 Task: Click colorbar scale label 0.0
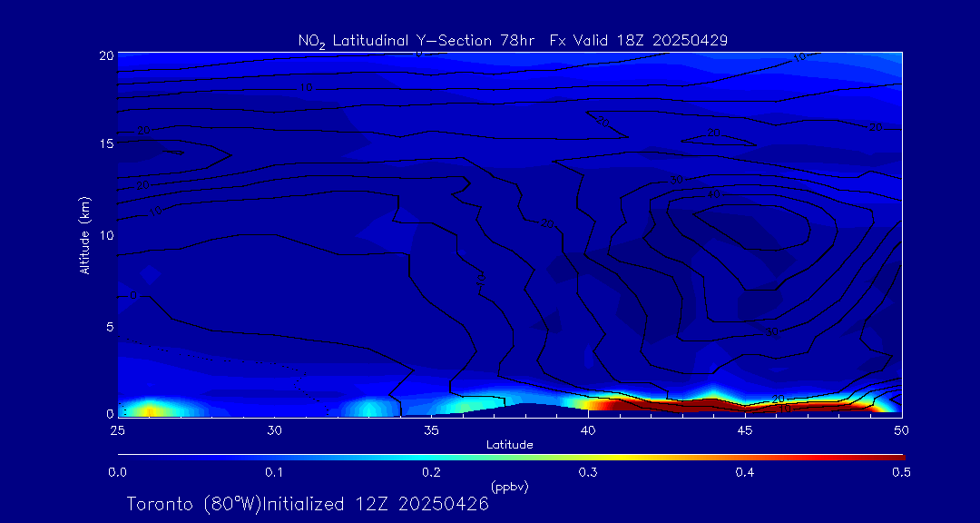click(118, 472)
